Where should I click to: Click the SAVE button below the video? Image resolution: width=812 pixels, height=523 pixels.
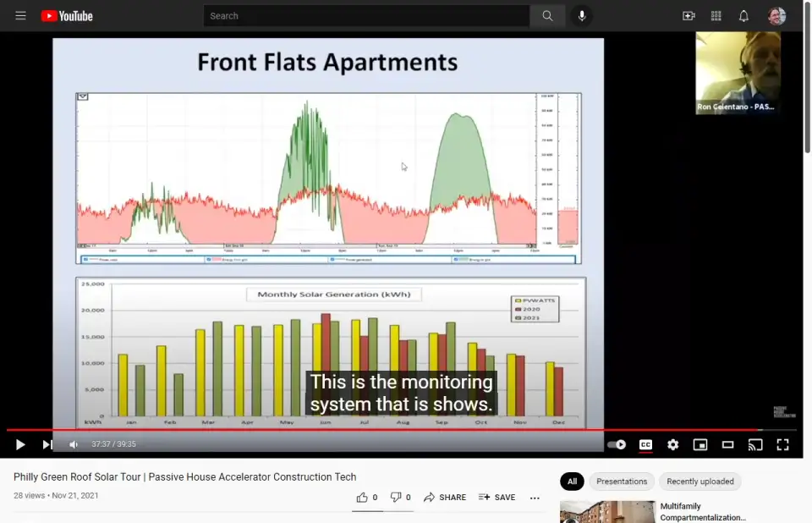coord(497,498)
